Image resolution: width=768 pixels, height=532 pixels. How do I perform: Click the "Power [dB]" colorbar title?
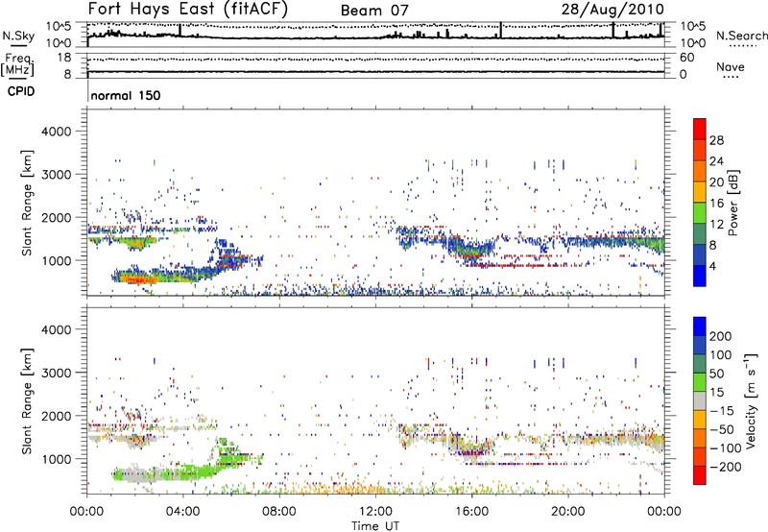pyautogui.click(x=732, y=203)
